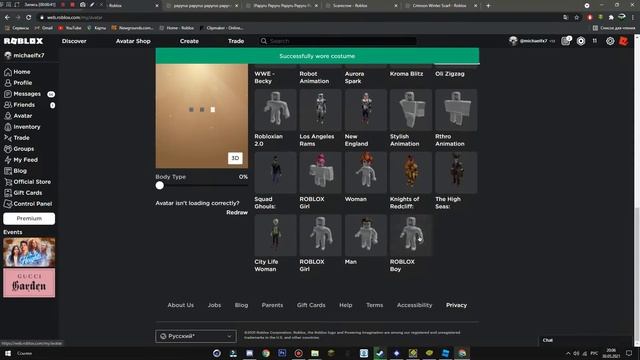
Task: Open the Jobs footer link
Action: click(214, 305)
